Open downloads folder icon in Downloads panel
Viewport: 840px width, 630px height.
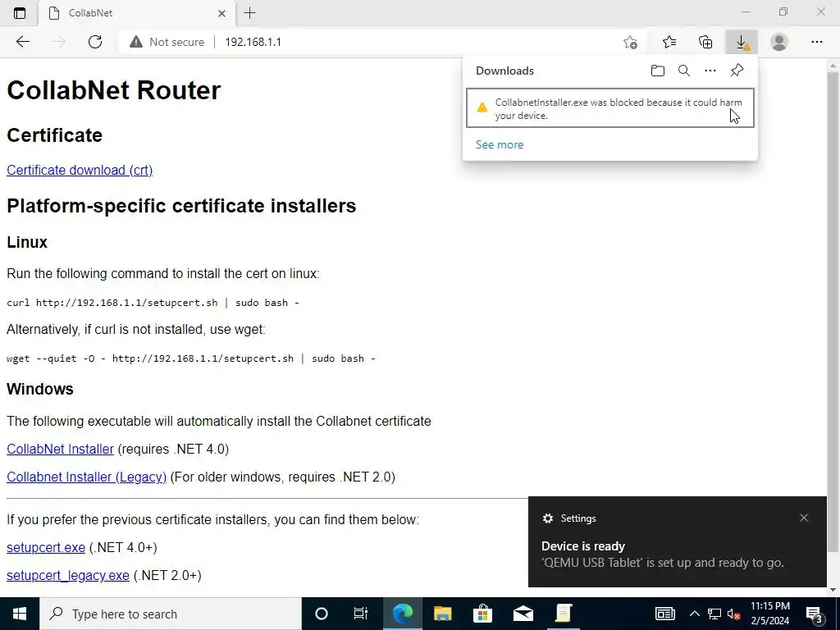tap(658, 71)
